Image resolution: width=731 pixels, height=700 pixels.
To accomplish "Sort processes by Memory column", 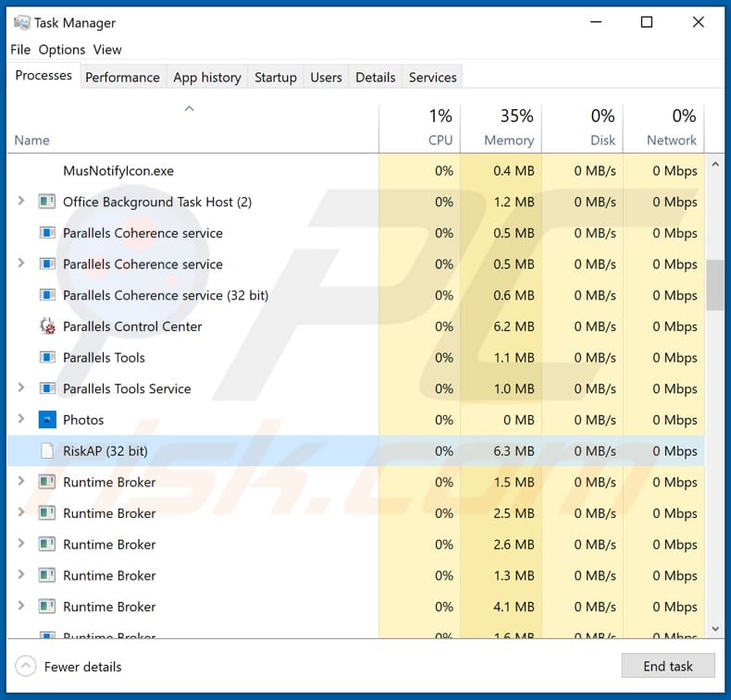I will point(502,129).
